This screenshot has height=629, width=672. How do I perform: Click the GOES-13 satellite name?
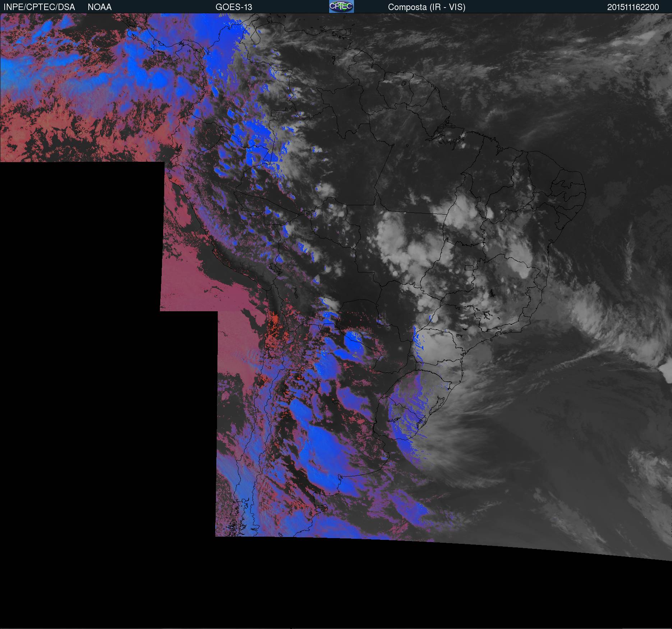234,7
